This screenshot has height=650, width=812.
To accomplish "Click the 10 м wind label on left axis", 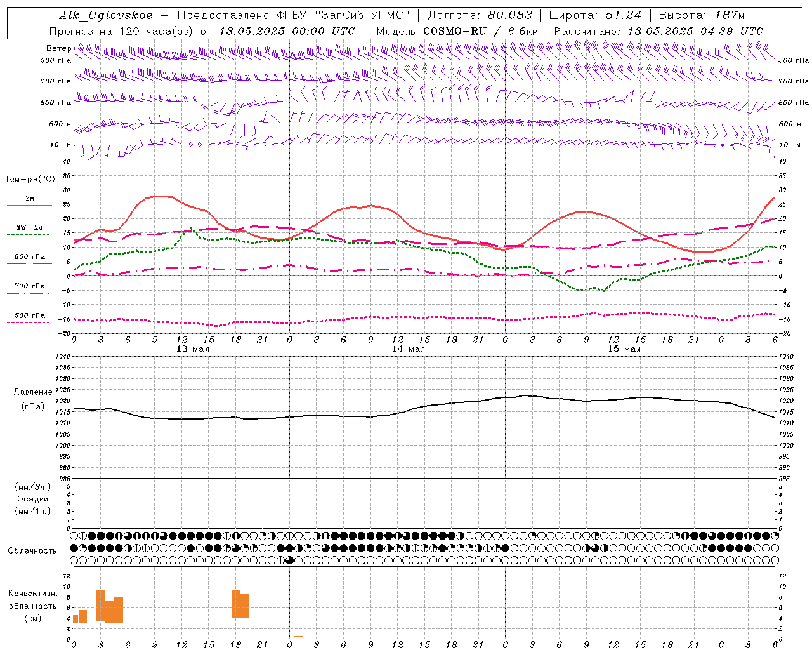I will coord(60,145).
